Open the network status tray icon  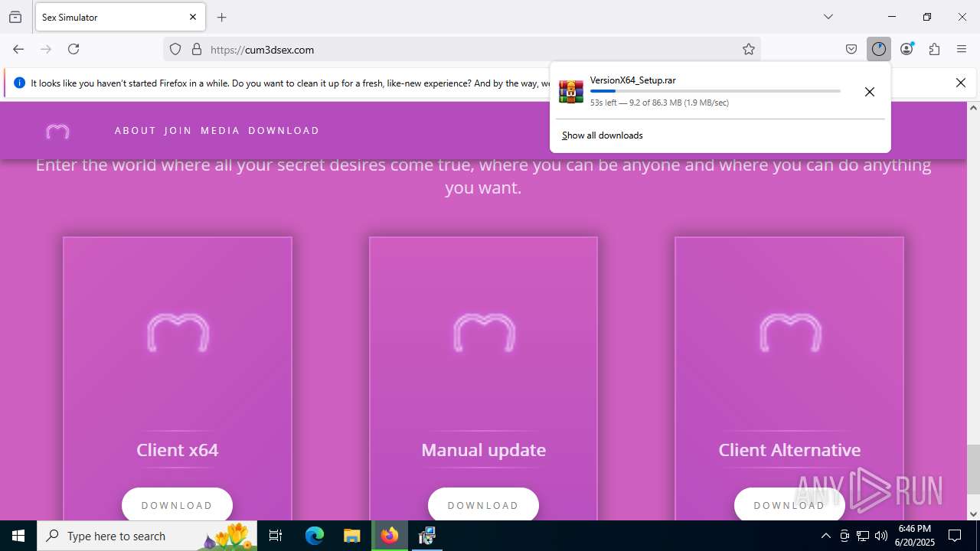(863, 536)
